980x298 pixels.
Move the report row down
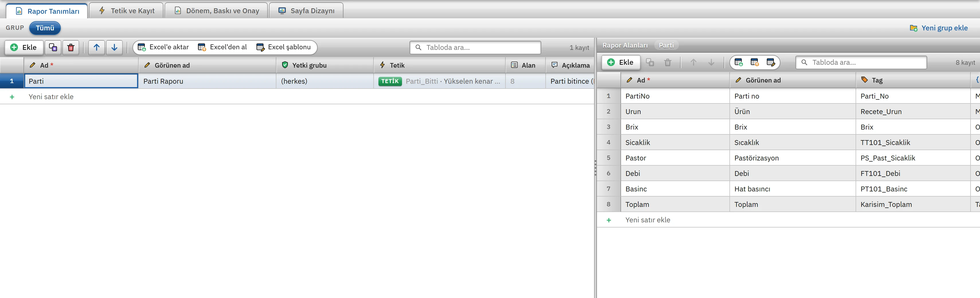click(x=114, y=48)
